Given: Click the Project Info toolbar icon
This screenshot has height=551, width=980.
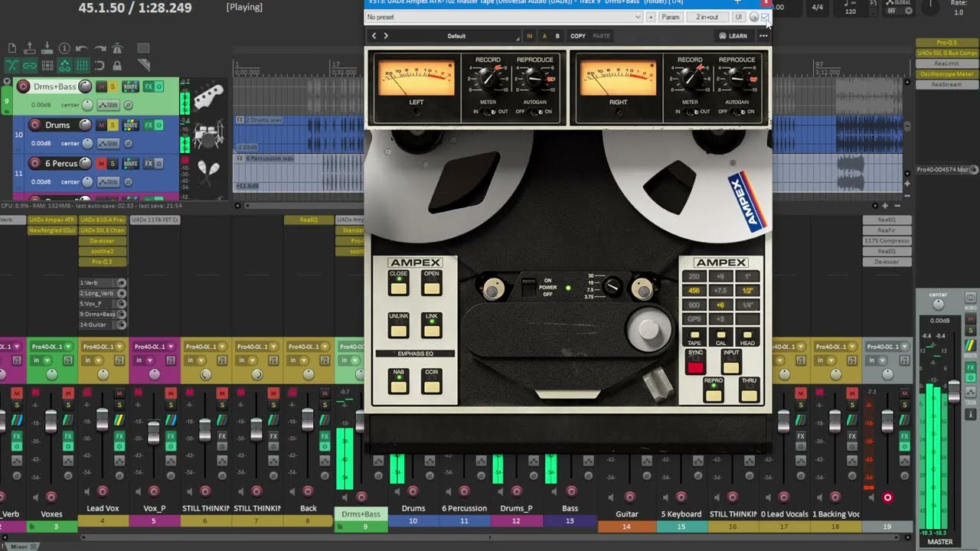Looking at the screenshot, I should point(64,47).
